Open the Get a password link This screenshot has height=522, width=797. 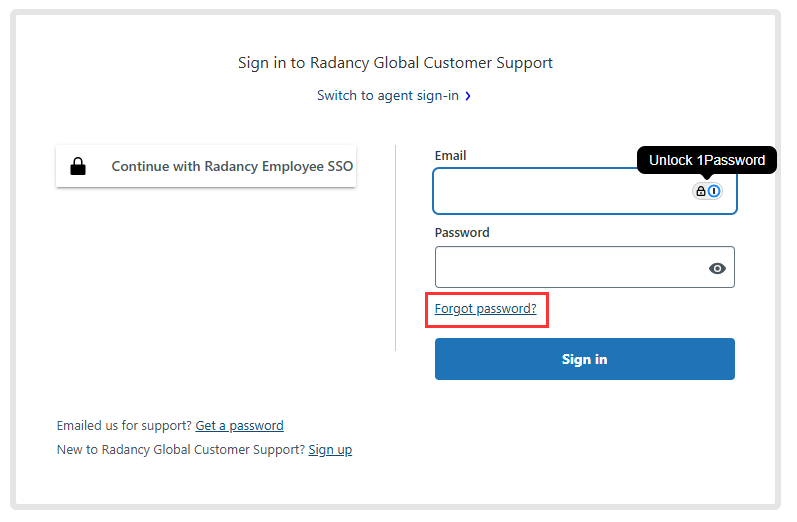click(239, 425)
